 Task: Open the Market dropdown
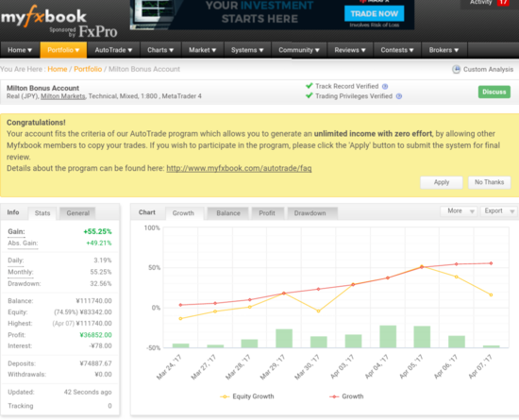tap(203, 50)
